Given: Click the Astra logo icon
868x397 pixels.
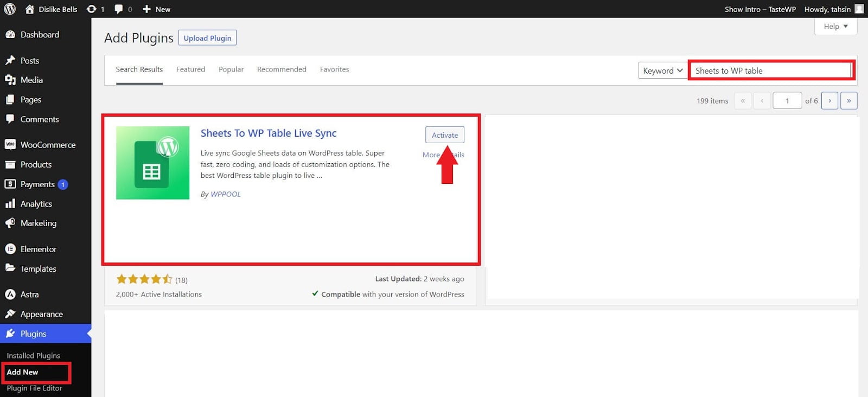Looking at the screenshot, I should 10,294.
